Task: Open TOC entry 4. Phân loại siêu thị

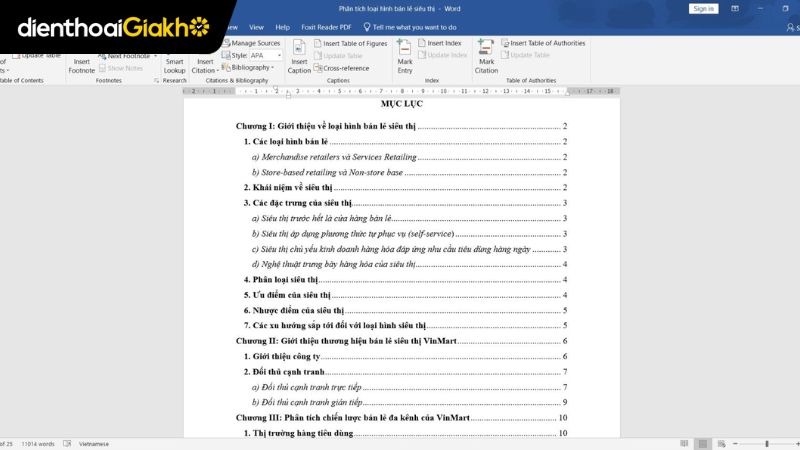Action: coord(406,280)
